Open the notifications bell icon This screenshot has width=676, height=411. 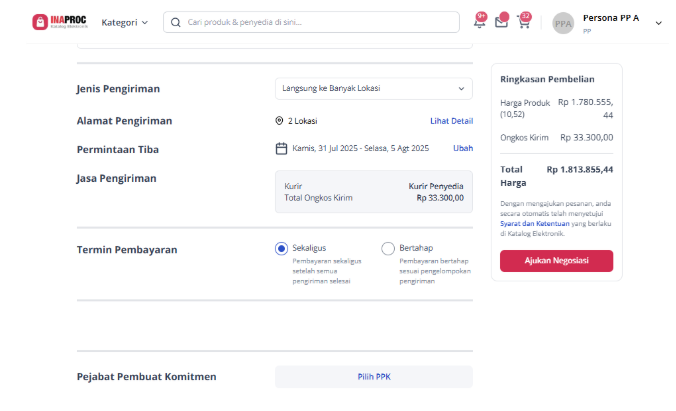tap(479, 22)
